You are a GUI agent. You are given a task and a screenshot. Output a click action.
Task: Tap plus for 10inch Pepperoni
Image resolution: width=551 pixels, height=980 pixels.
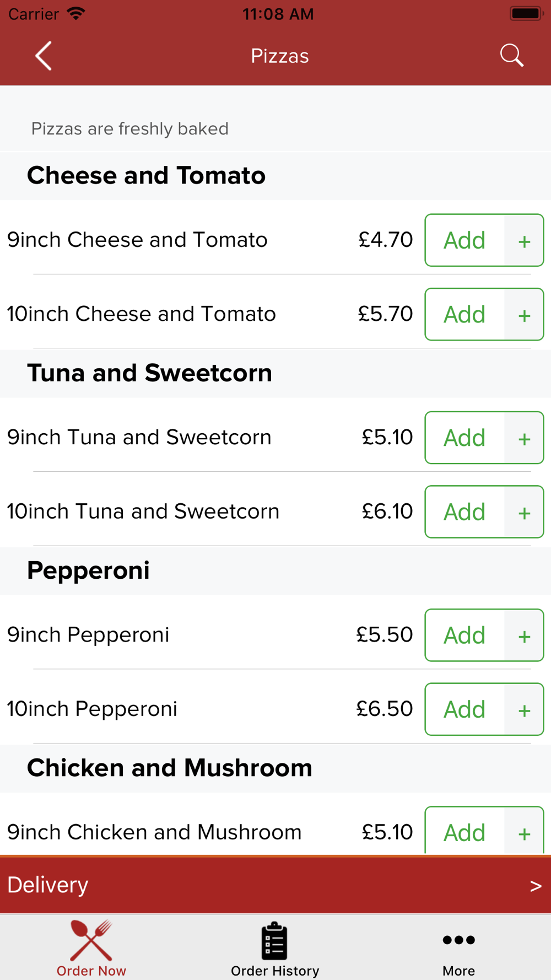click(524, 710)
